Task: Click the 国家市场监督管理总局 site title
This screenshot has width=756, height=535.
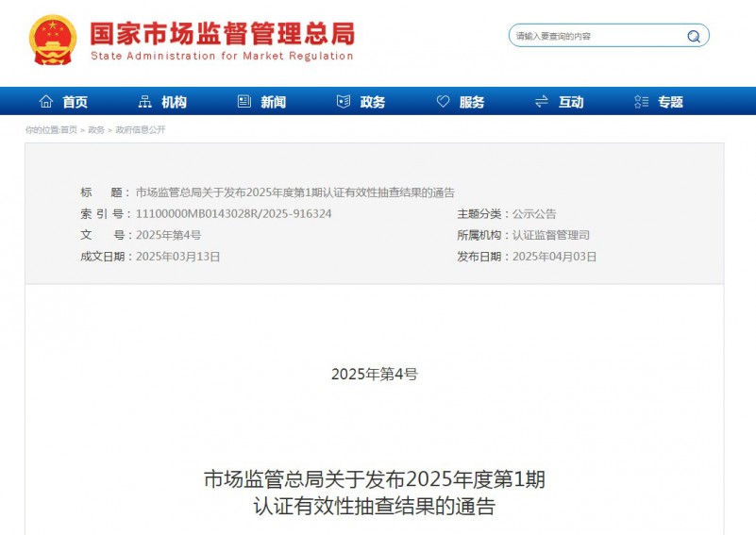Action: (x=222, y=33)
